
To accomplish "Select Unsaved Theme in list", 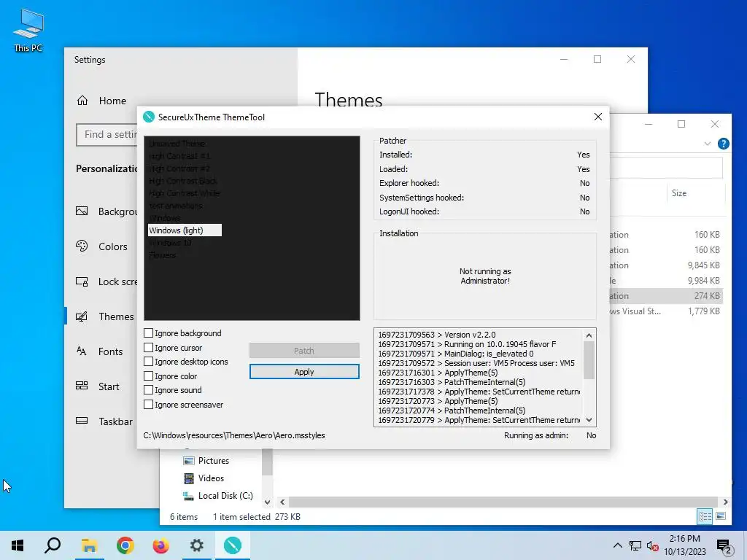I will click(x=177, y=144).
